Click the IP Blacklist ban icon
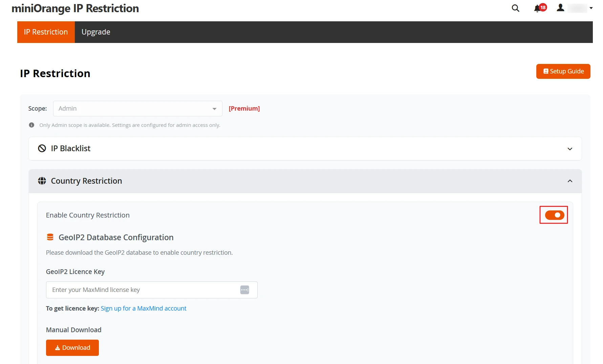Viewport: 603px width, 364px height. point(42,149)
